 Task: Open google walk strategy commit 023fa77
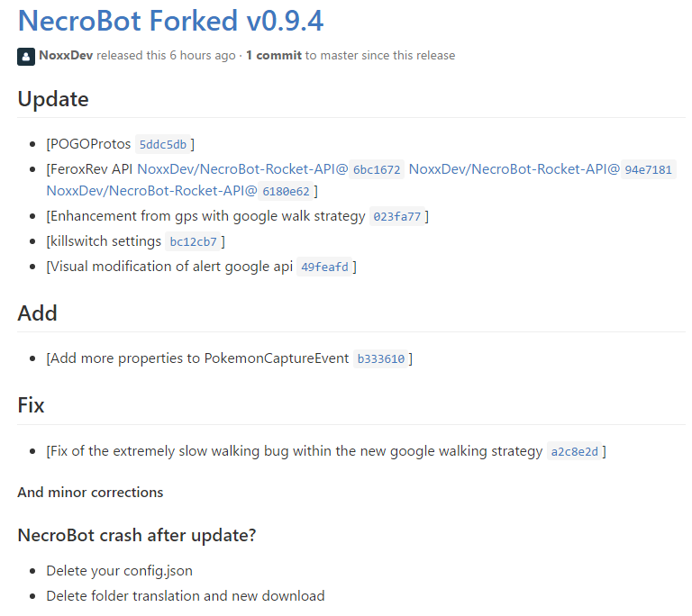tap(397, 217)
